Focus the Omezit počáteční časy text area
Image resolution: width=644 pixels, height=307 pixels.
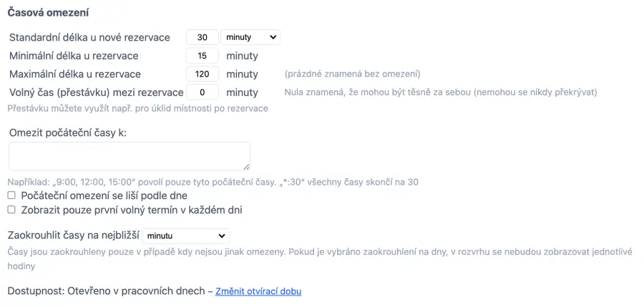pyautogui.click(x=130, y=156)
